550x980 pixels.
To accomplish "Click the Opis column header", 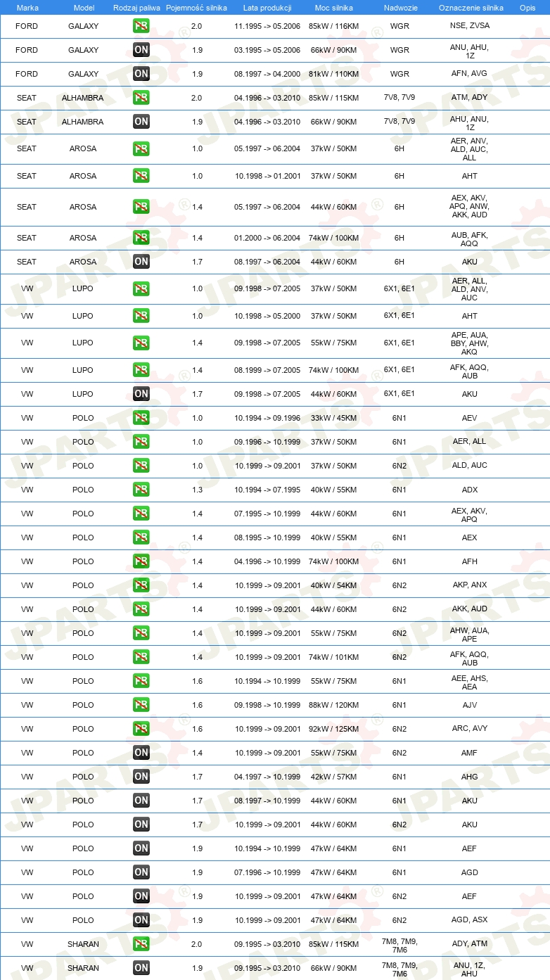I will [x=527, y=7].
